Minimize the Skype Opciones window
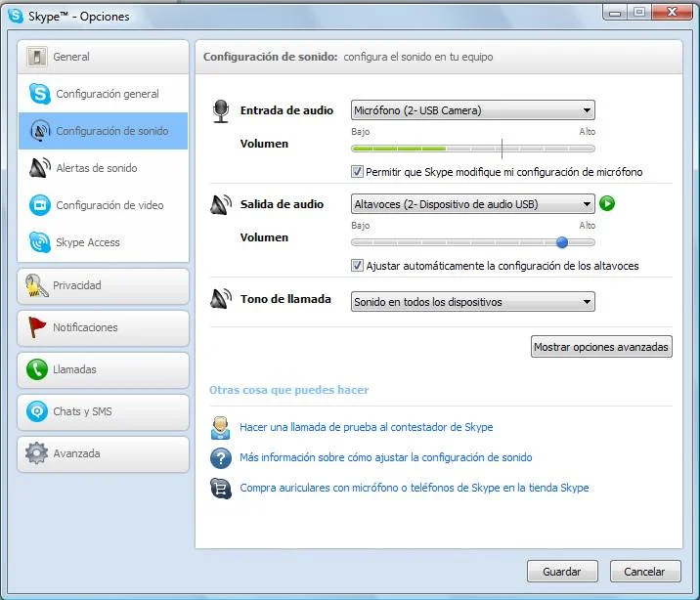700x600 pixels. [x=615, y=13]
